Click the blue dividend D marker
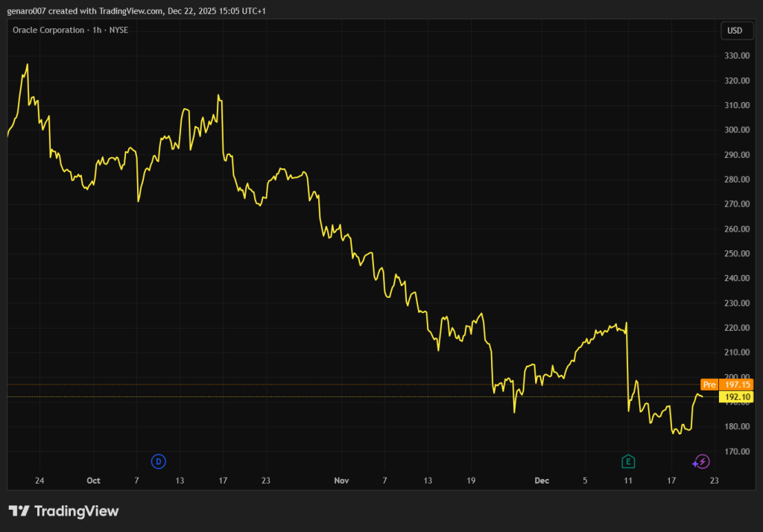This screenshot has width=763, height=532. coord(158,461)
